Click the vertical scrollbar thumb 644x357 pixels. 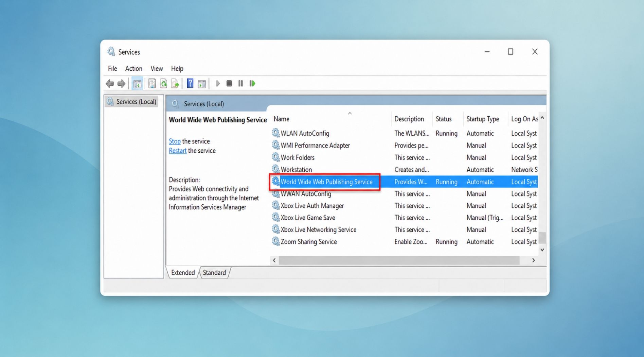click(x=542, y=238)
